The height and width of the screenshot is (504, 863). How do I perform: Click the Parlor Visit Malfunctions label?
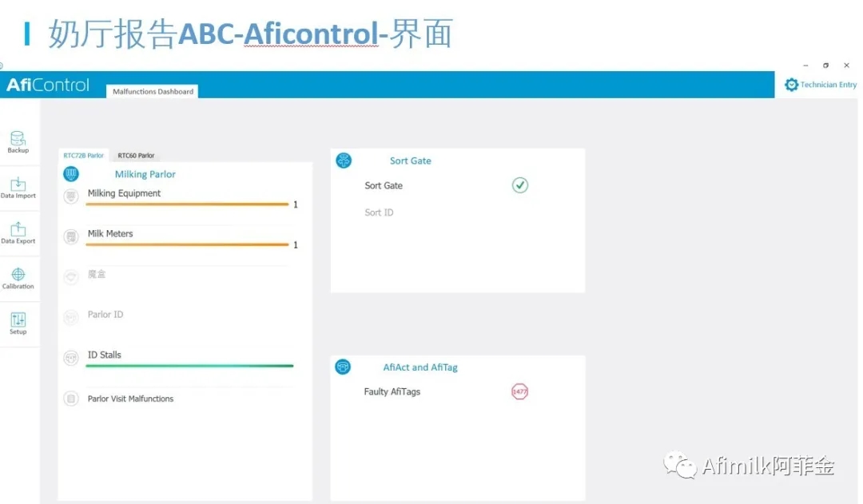[130, 399]
